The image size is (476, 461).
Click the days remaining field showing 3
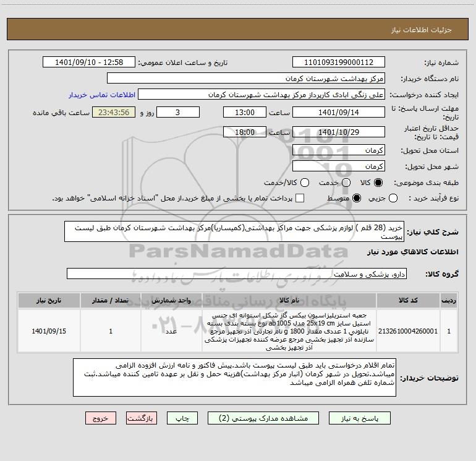coord(178,112)
